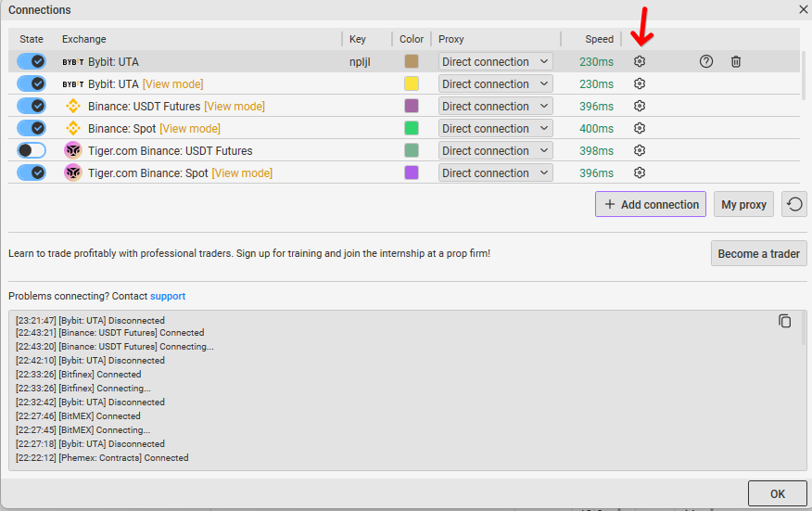Copy the connection log with clipboard icon
Image resolution: width=812 pixels, height=511 pixels.
(784, 321)
